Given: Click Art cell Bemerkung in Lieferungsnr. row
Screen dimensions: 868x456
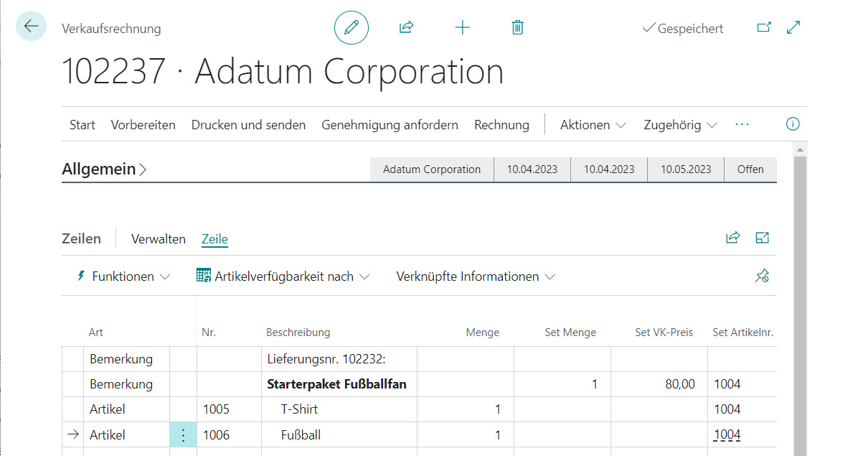Looking at the screenshot, I should [x=126, y=359].
